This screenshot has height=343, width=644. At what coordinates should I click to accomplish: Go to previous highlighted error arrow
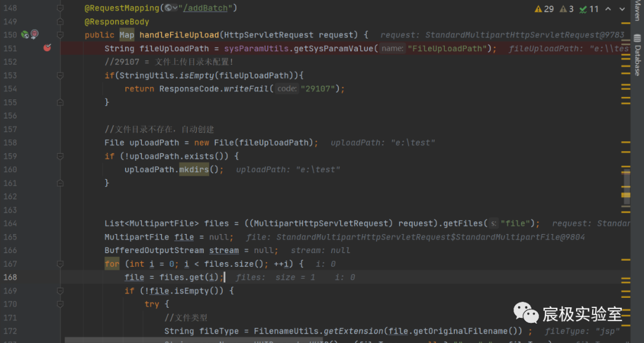[x=608, y=9]
